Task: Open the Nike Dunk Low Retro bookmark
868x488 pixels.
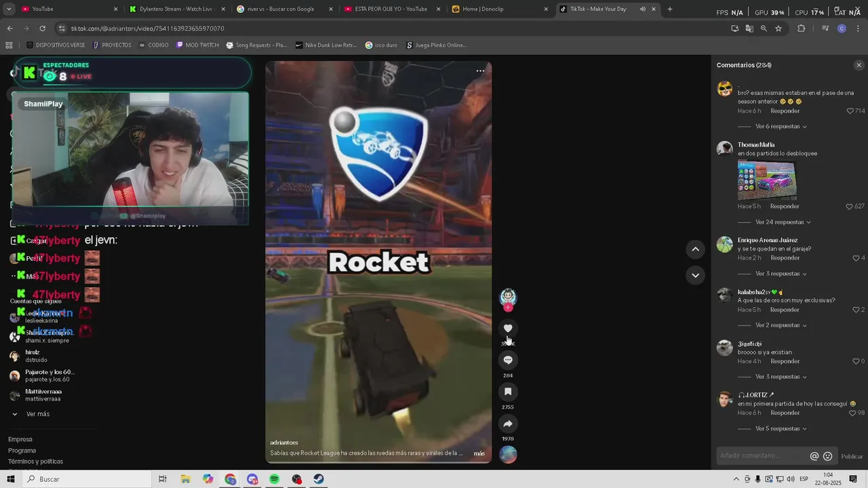Action: pos(326,45)
